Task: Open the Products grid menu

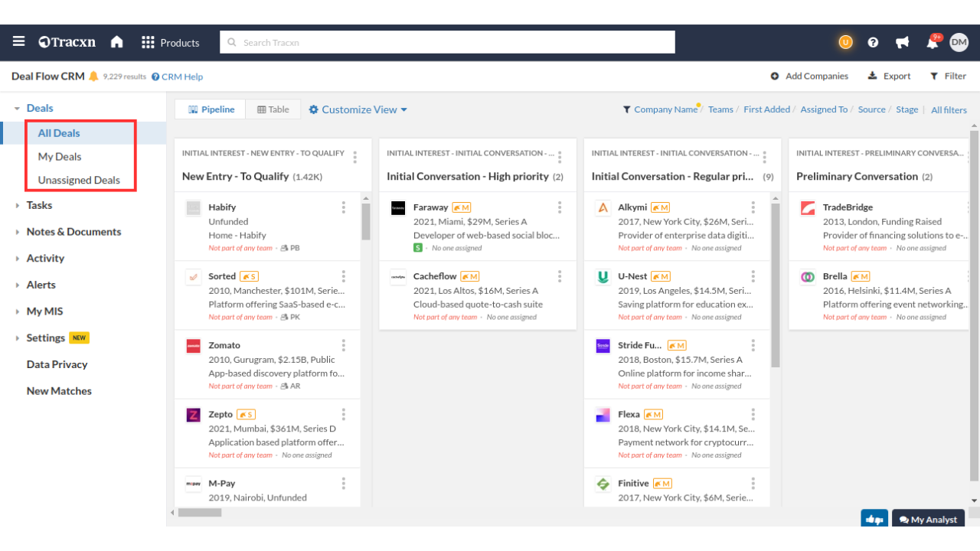Action: [170, 43]
